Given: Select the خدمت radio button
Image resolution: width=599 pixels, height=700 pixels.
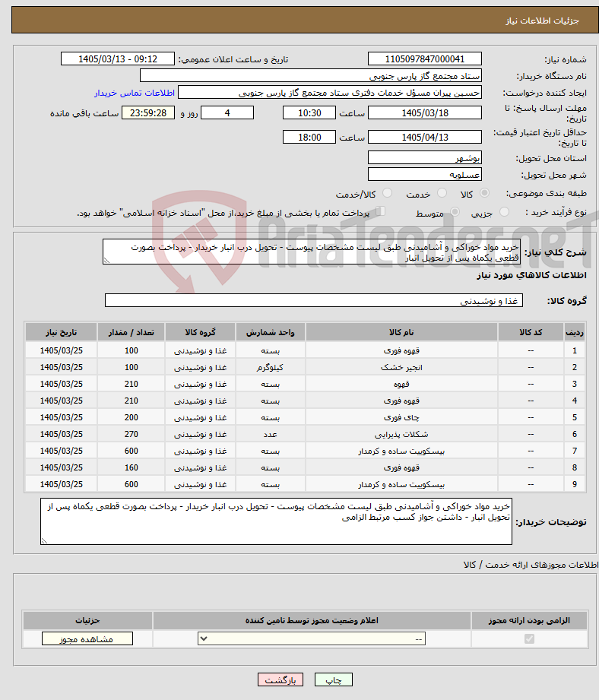Looking at the screenshot, I should coord(442,193).
